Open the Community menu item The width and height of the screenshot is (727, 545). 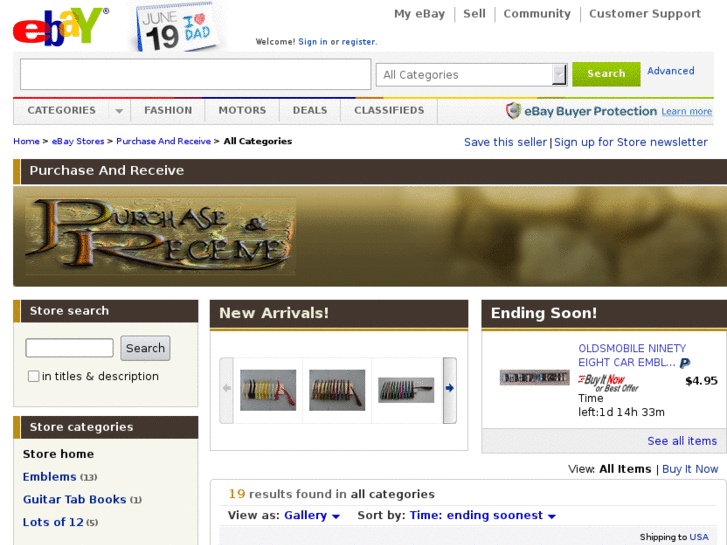(537, 14)
